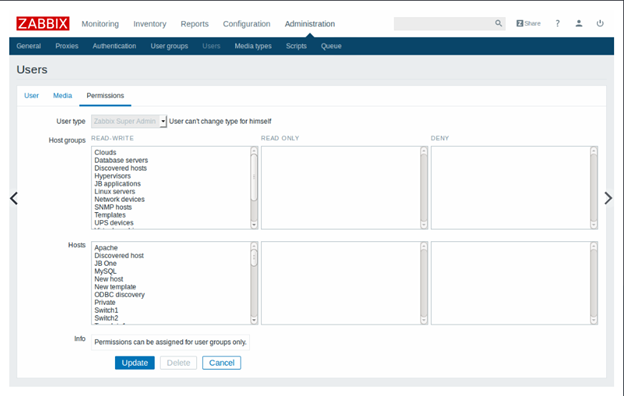Viewport: 624px width, 396px height.
Task: Switch to the User tab
Action: [x=31, y=96]
